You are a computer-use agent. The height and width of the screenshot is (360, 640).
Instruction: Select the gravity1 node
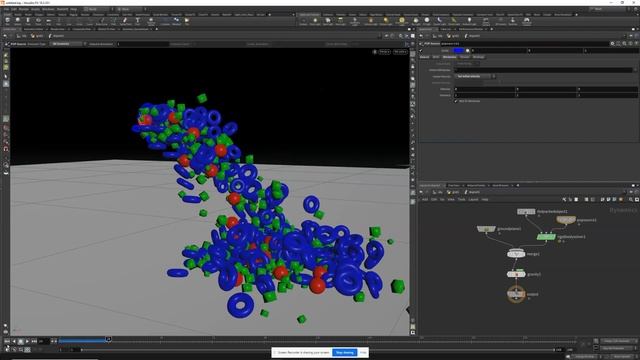[516, 274]
